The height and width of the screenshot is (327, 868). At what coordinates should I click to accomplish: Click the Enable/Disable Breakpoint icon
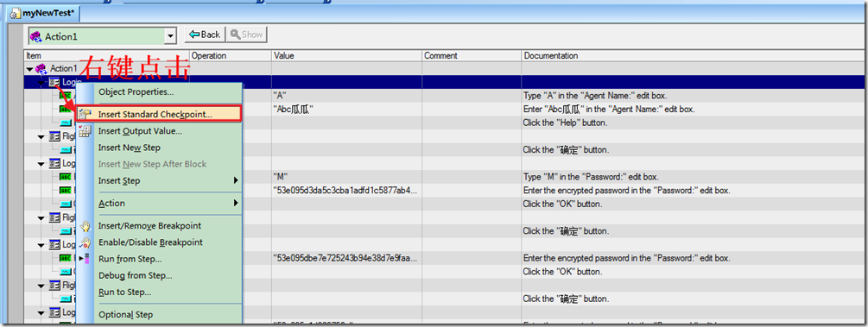[x=85, y=242]
